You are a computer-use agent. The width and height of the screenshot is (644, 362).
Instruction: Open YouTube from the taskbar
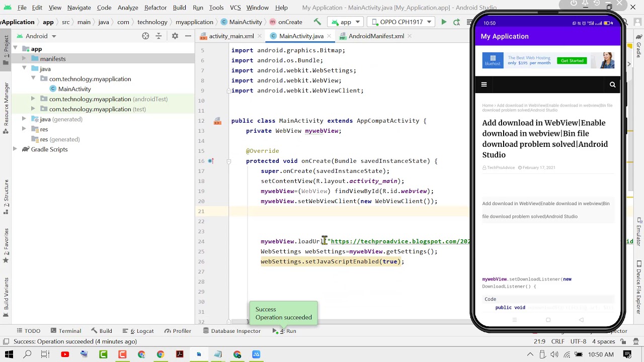pos(65,354)
